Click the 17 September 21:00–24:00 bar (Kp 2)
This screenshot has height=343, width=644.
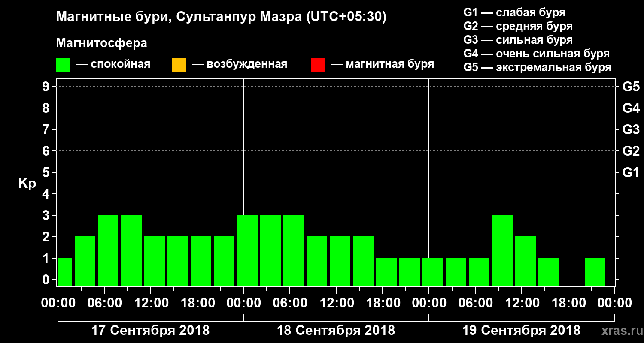[224, 262]
